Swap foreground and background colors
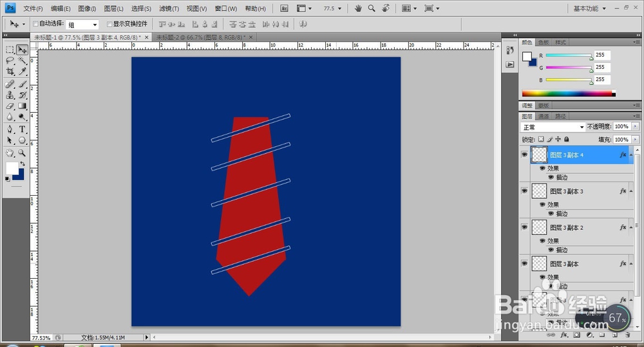This screenshot has height=347, width=644. point(23,164)
